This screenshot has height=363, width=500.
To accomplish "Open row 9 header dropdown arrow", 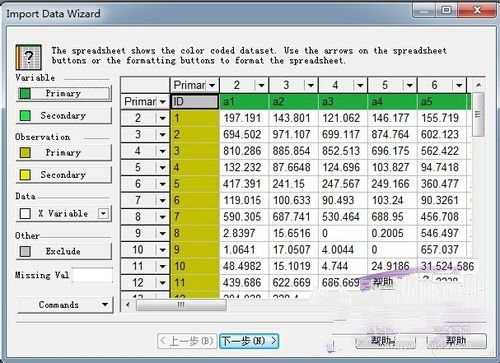I will point(163,233).
